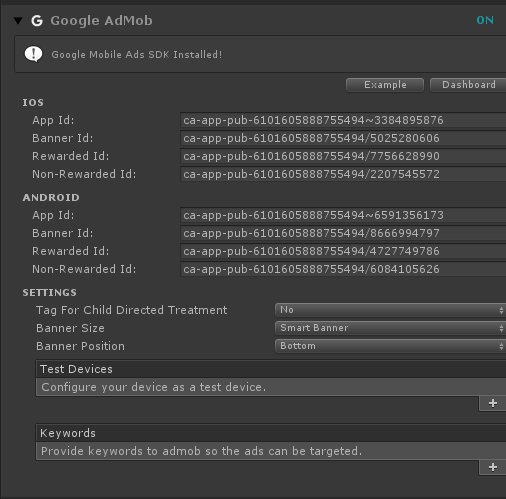The width and height of the screenshot is (506, 499).
Task: Click the Google AdMob section title
Action: click(x=101, y=21)
